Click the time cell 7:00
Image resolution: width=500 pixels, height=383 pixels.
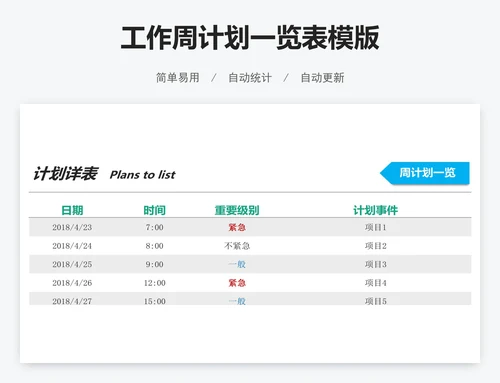point(154,227)
